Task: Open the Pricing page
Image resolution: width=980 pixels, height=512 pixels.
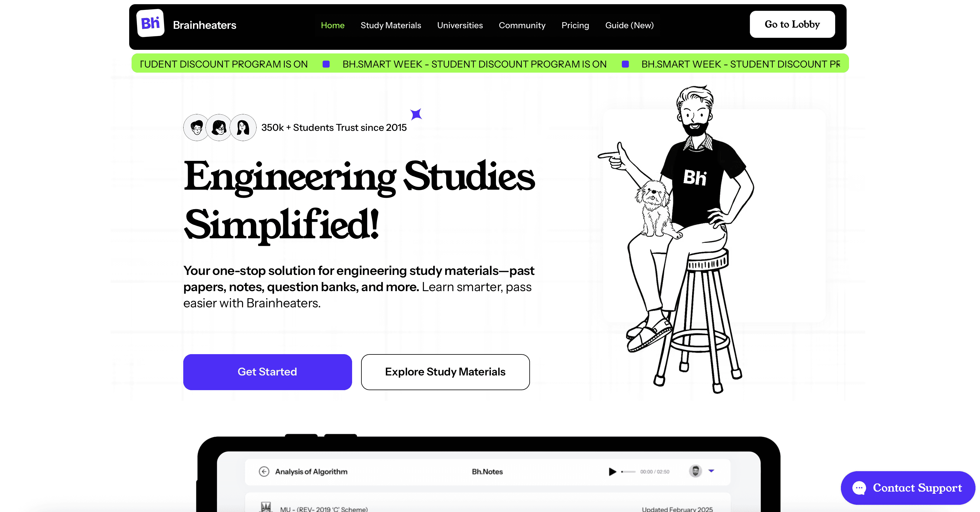Action: pos(575,25)
